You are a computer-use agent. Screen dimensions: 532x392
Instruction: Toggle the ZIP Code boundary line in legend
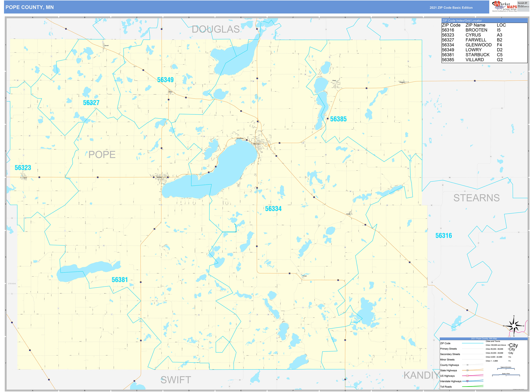tap(473, 343)
